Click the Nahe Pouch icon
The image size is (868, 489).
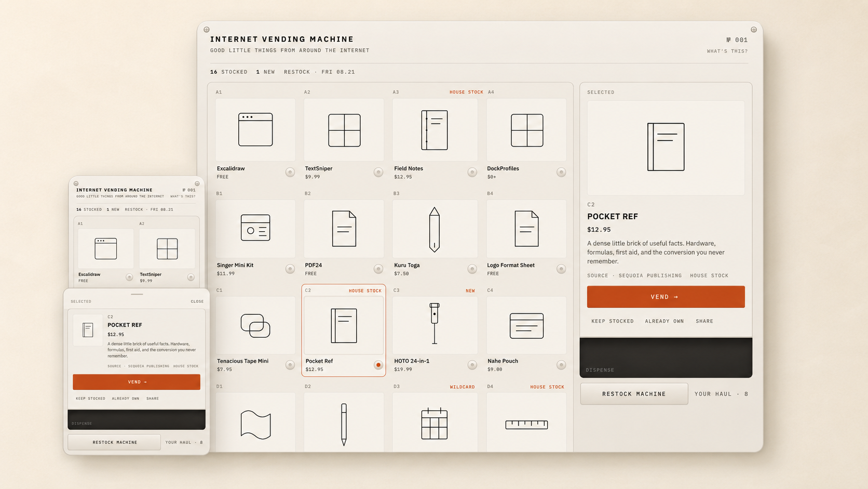[526, 326]
